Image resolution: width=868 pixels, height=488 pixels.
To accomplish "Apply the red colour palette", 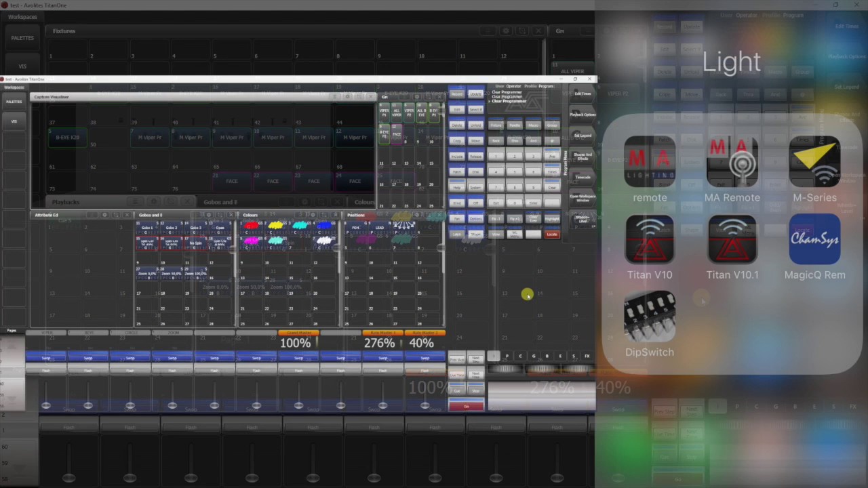I will (x=251, y=227).
